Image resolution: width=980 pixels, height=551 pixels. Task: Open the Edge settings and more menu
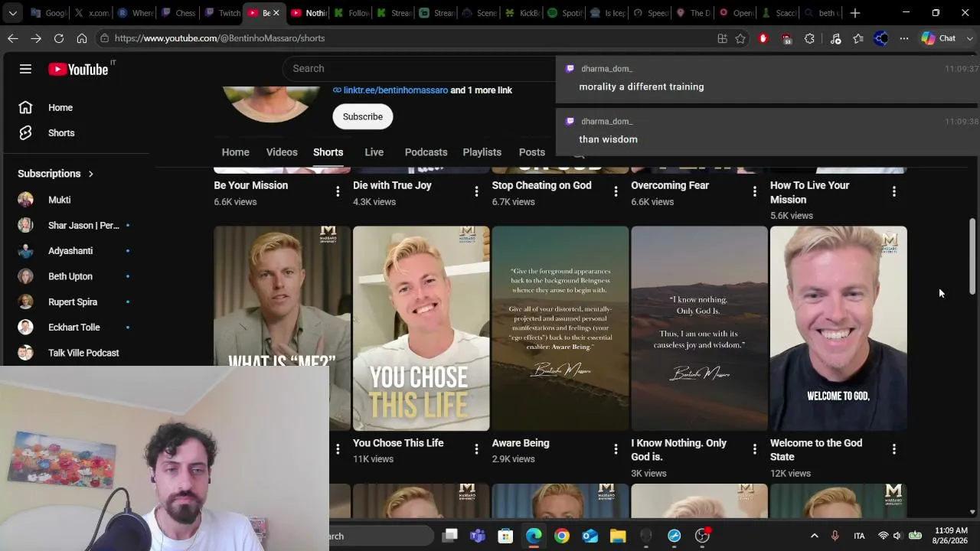click(x=904, y=38)
